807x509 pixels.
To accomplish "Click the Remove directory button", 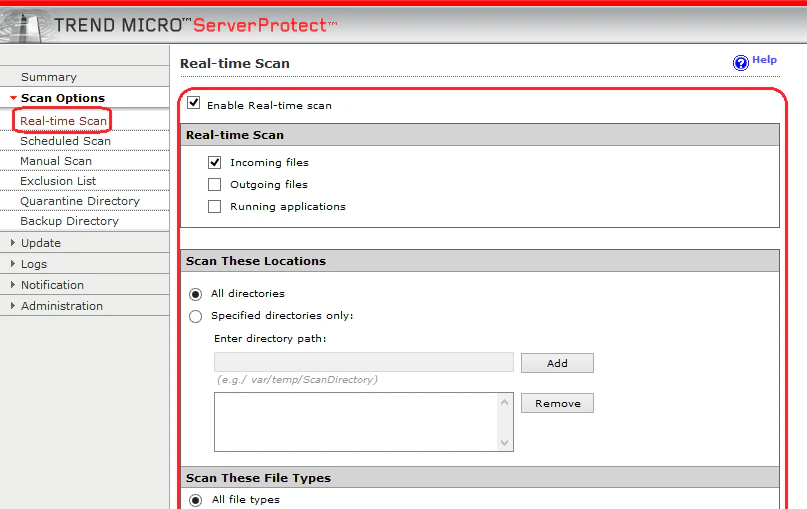I will pyautogui.click(x=557, y=403).
